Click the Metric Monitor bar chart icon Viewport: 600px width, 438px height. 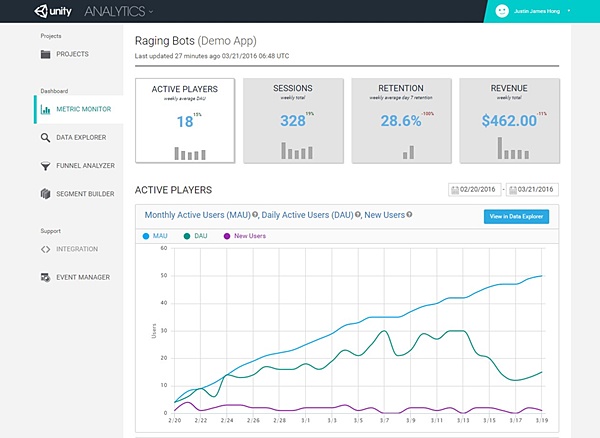46,109
